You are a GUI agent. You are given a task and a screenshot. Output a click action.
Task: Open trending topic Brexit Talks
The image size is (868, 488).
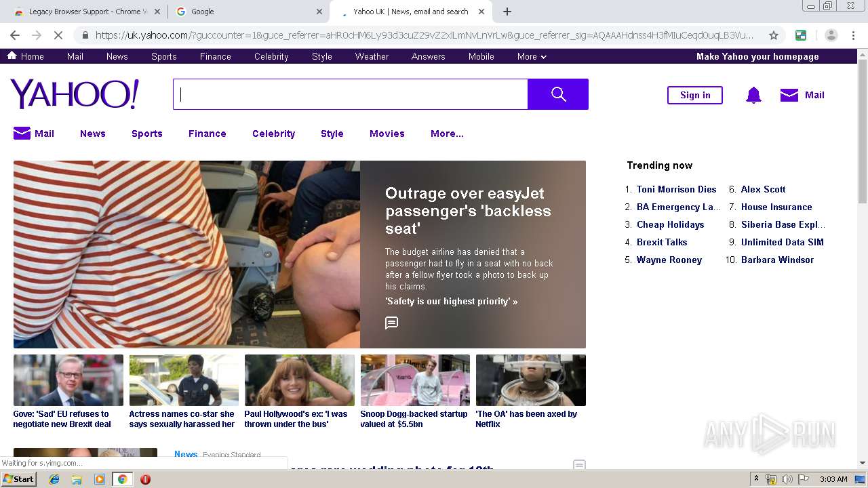pos(662,242)
